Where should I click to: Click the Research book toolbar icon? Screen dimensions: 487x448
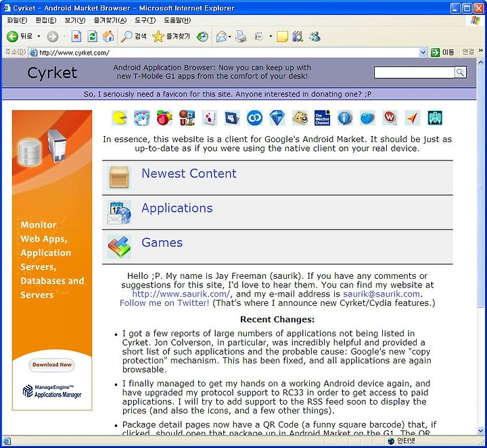coord(298,37)
